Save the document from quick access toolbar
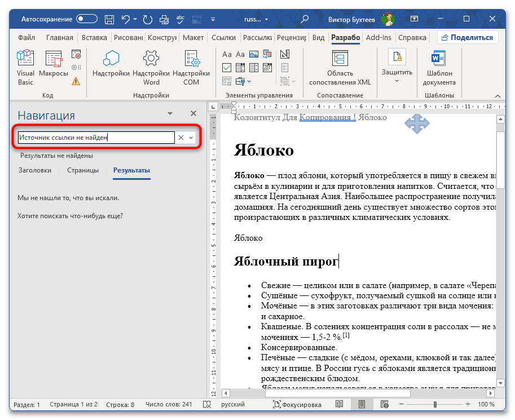This screenshot has width=515, height=420. pyautogui.click(x=109, y=19)
